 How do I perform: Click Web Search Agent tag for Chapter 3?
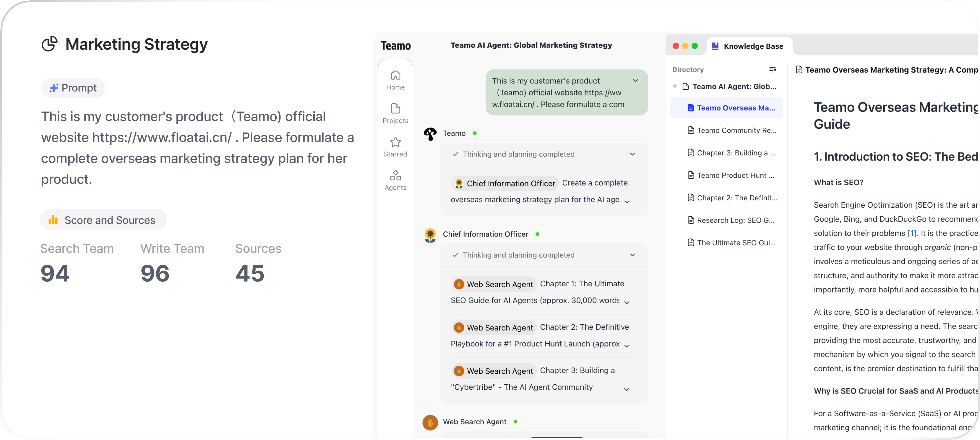pyautogui.click(x=494, y=371)
